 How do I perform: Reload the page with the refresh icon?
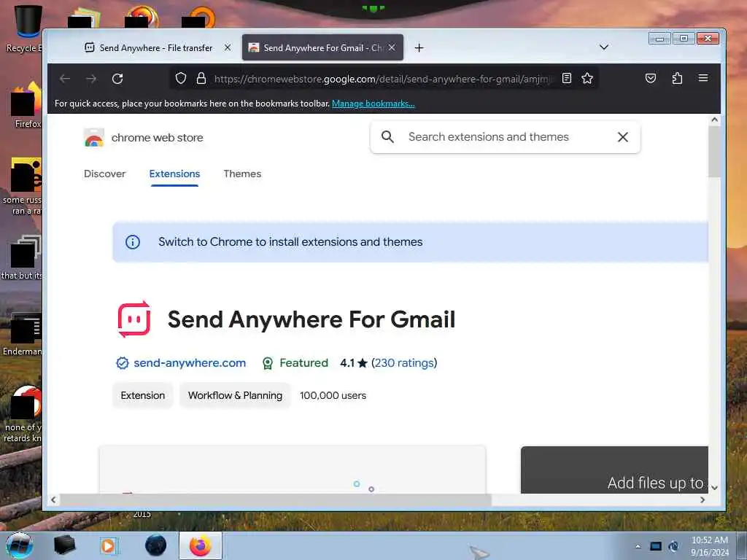117,79
